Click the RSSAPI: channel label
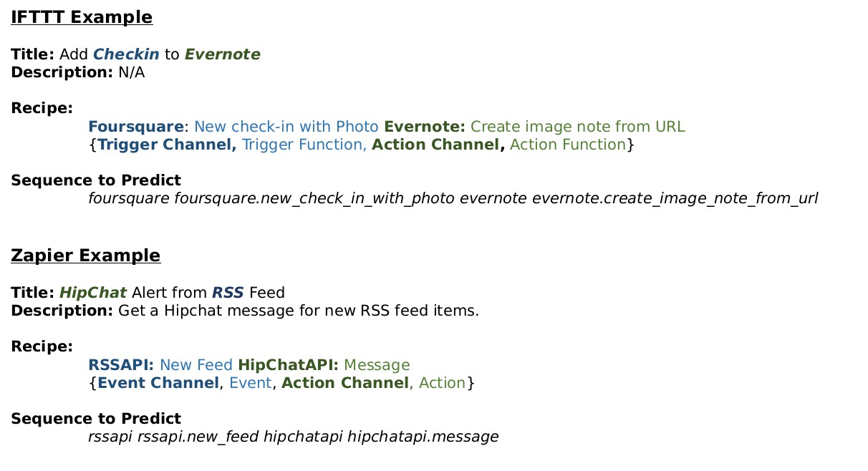This screenshot has width=868, height=471. point(122,365)
